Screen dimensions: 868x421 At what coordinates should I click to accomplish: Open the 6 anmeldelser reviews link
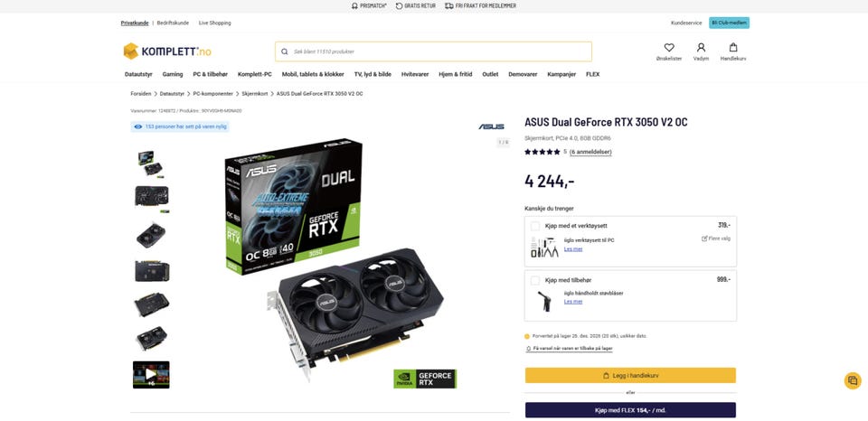[x=590, y=152]
